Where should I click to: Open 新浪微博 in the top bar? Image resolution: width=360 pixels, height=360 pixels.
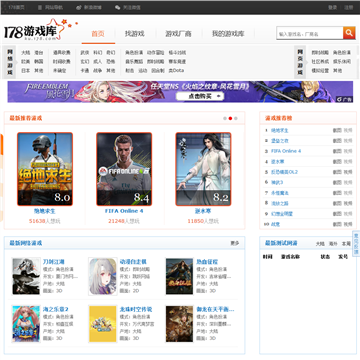(x=89, y=7)
